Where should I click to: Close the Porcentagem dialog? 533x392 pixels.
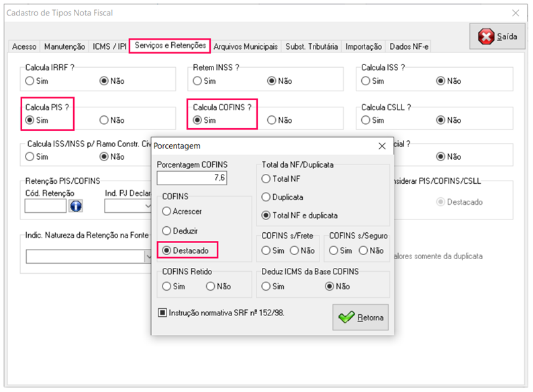pos(382,146)
